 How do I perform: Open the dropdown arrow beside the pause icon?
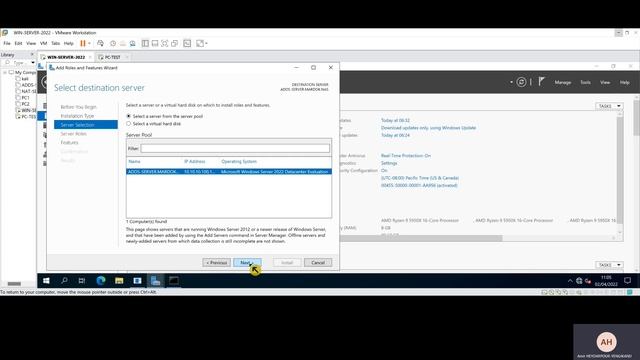coord(89,43)
